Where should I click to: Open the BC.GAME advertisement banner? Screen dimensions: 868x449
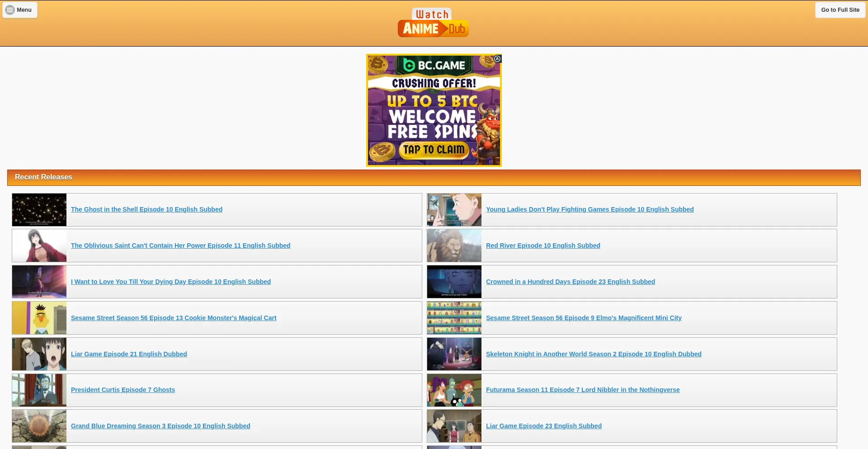434,110
